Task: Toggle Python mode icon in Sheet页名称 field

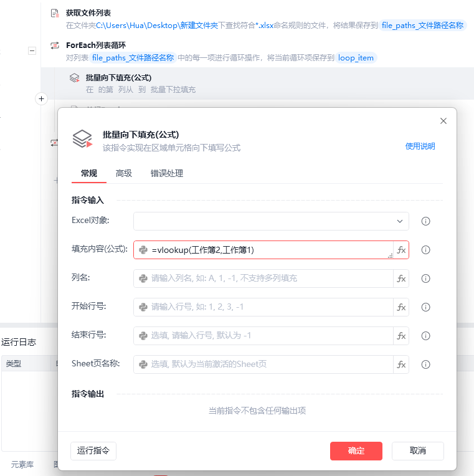Action: coord(143,364)
